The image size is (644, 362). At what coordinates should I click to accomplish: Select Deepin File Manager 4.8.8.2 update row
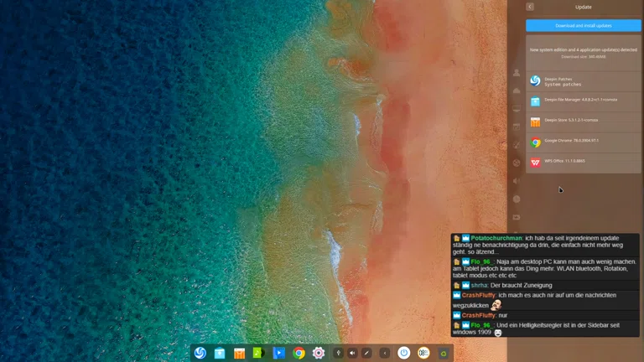click(584, 101)
